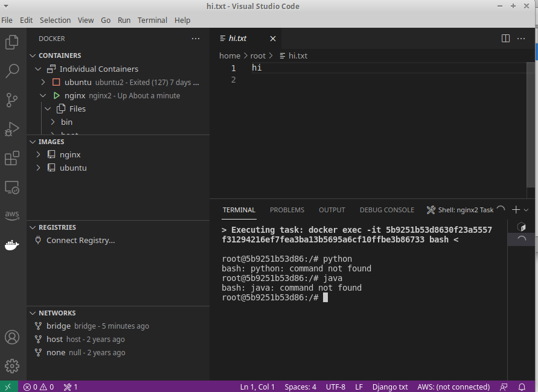Close the hi.txt editor tab

(x=273, y=39)
